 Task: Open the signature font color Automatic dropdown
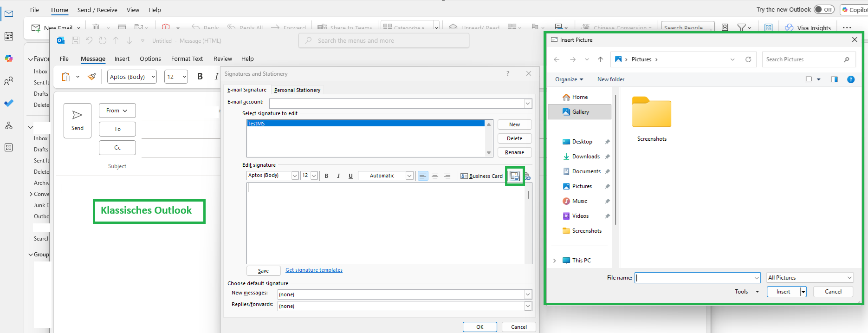click(x=409, y=176)
